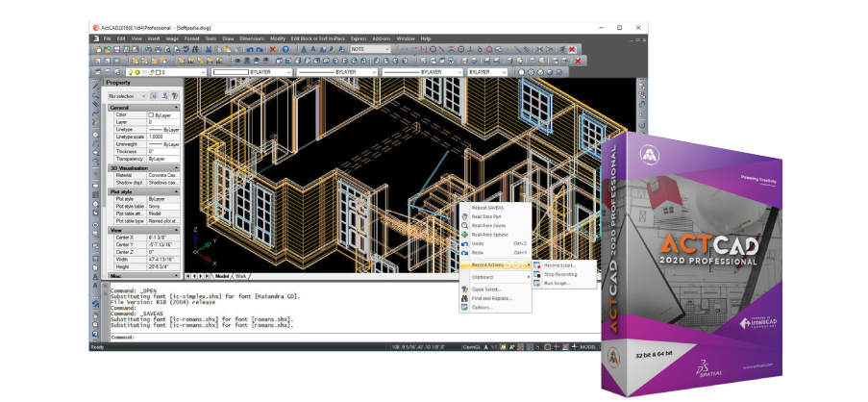The width and height of the screenshot is (868, 402).
Task: Click the coordinates readout in status bar
Action: pyautogui.click(x=418, y=347)
